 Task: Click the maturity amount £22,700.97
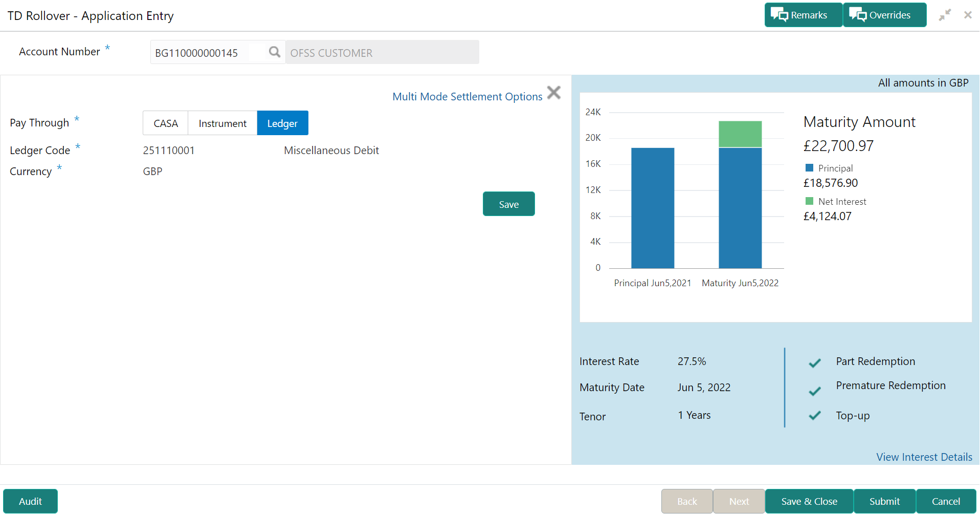click(838, 146)
